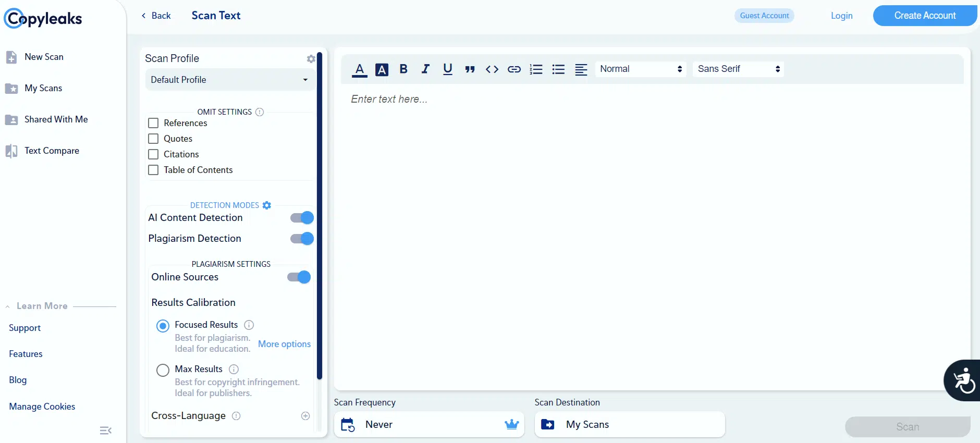Collapse the sidebar menu icon
The width and height of the screenshot is (980, 443).
coord(105,430)
